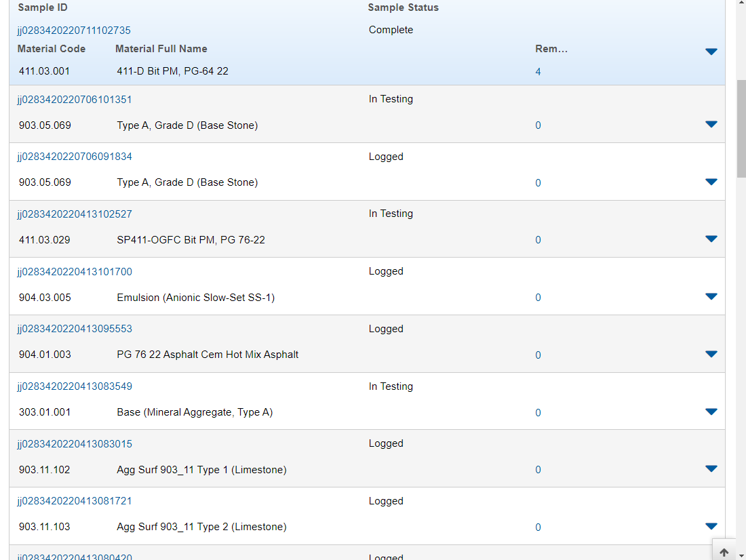Expand row menu for 411-D Bit PM sample
The height and width of the screenshot is (560, 746).
tap(711, 52)
